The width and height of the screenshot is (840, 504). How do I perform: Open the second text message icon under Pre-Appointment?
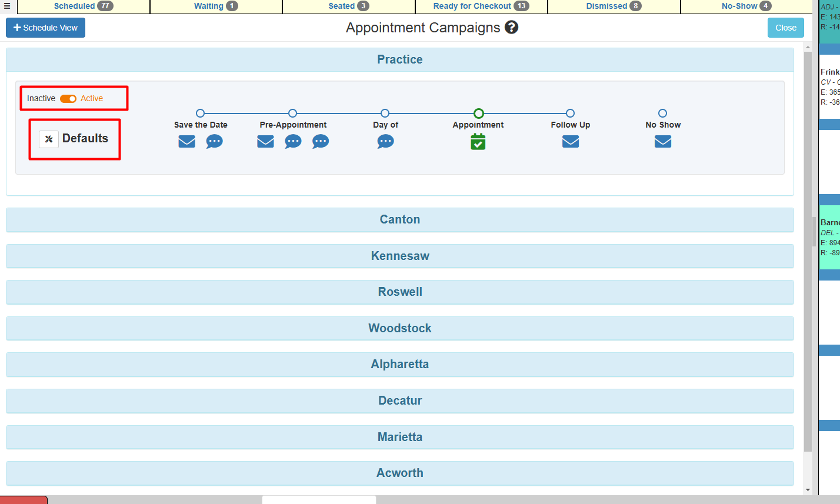pyautogui.click(x=321, y=141)
